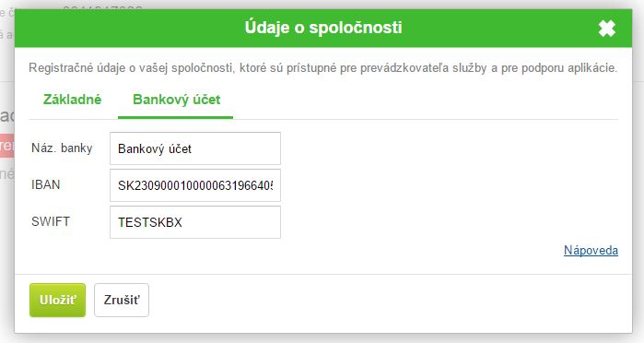644x343 pixels.
Task: Click the SWIFT field containing TESTSKBX
Action: [195, 222]
